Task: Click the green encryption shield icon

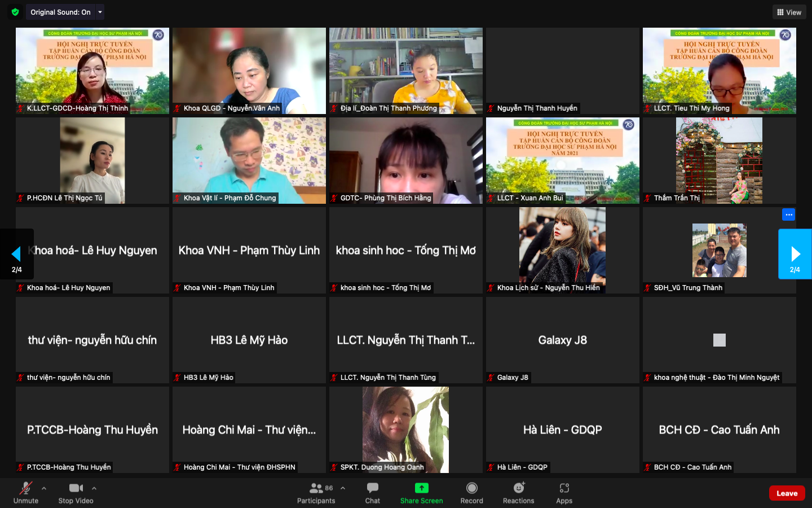Action: [15, 12]
